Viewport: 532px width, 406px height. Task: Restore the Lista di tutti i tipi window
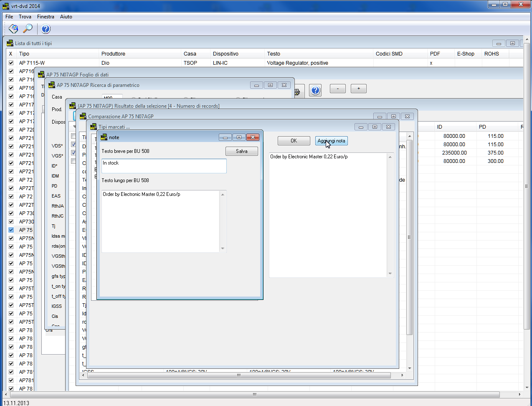pyautogui.click(x=512, y=43)
